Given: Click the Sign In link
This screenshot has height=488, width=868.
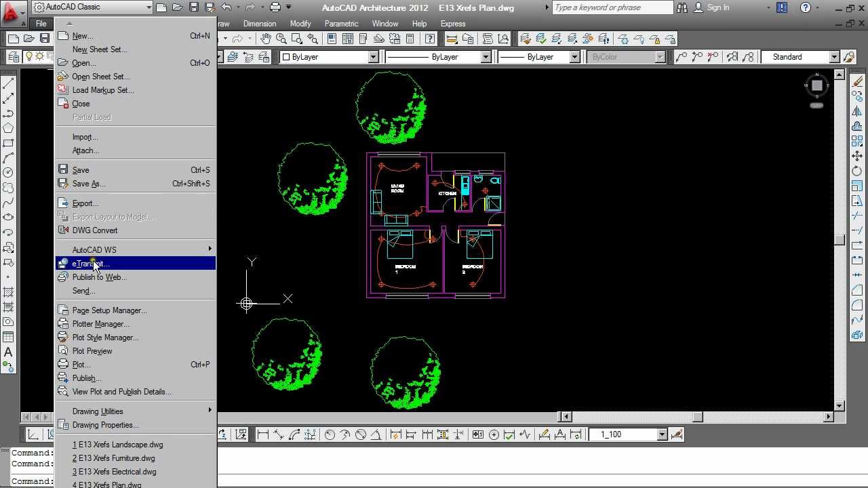Looking at the screenshot, I should pos(718,7).
